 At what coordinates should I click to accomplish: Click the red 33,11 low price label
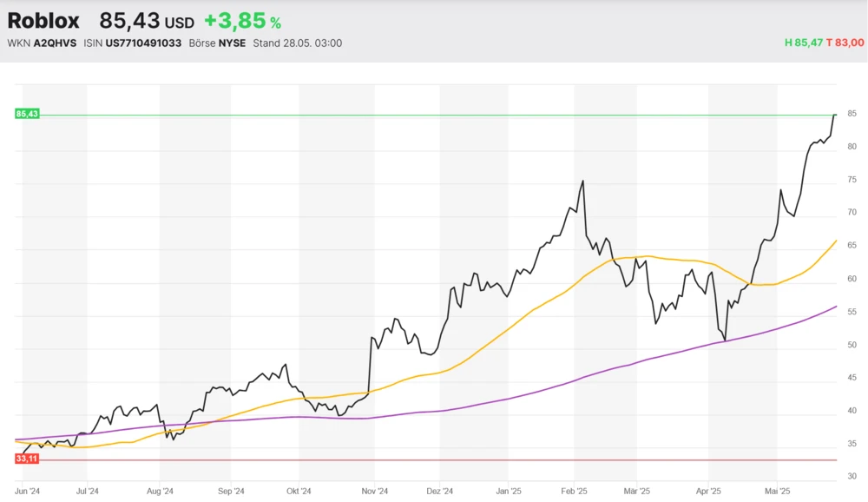[x=27, y=459]
